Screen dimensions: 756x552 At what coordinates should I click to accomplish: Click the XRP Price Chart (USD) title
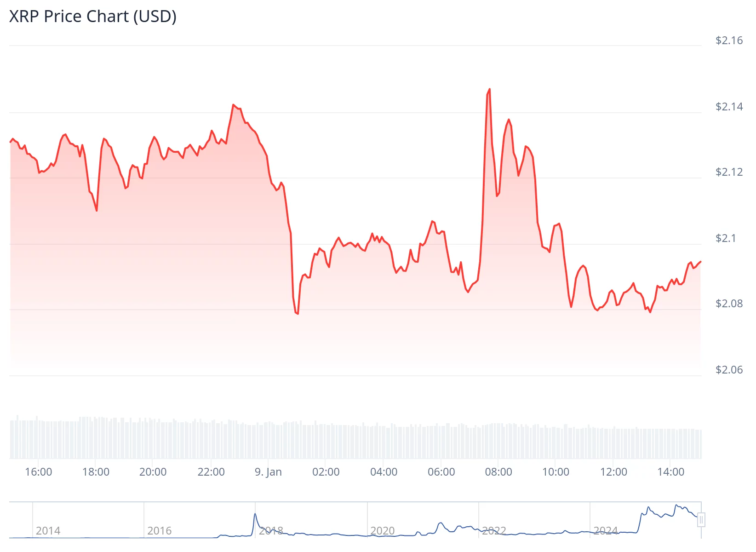click(93, 17)
